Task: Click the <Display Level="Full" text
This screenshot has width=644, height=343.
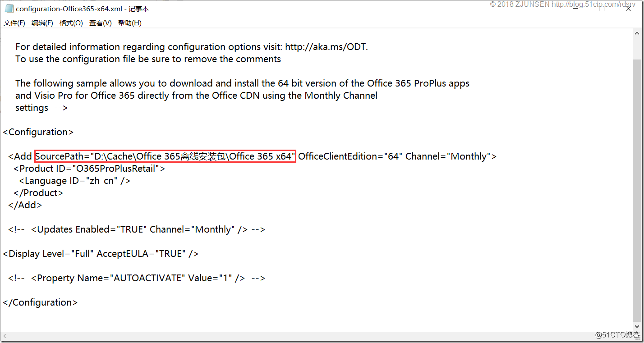Action: point(48,254)
